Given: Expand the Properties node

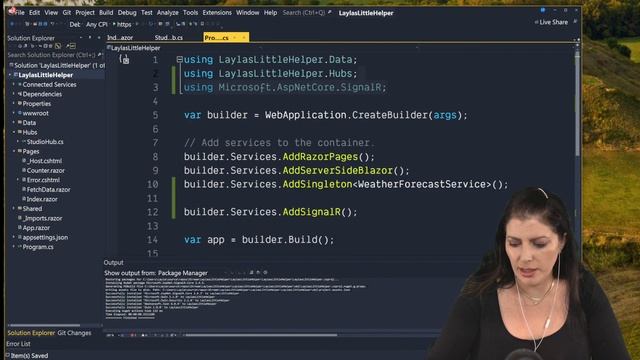Looking at the screenshot, I should (x=13, y=104).
